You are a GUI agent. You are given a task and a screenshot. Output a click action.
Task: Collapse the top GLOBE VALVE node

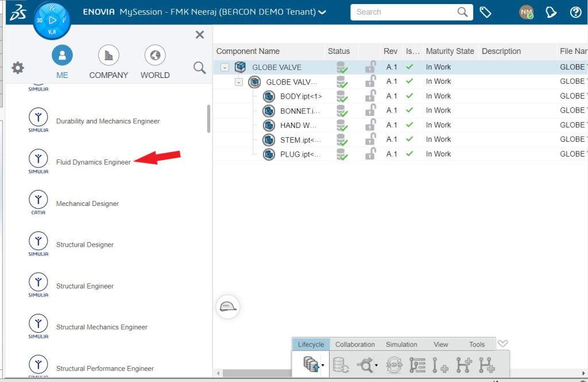coord(225,68)
